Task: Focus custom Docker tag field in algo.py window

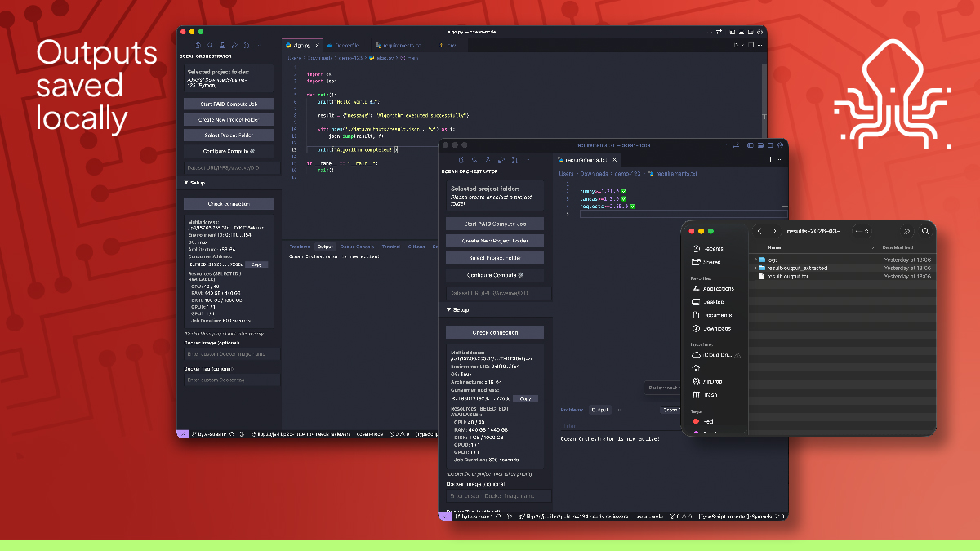Action: [x=232, y=380]
